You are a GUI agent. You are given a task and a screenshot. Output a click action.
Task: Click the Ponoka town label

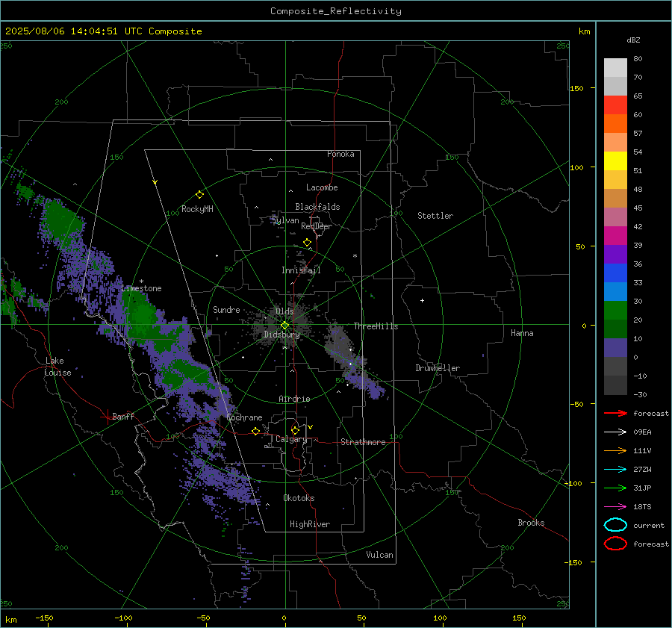tap(340, 154)
